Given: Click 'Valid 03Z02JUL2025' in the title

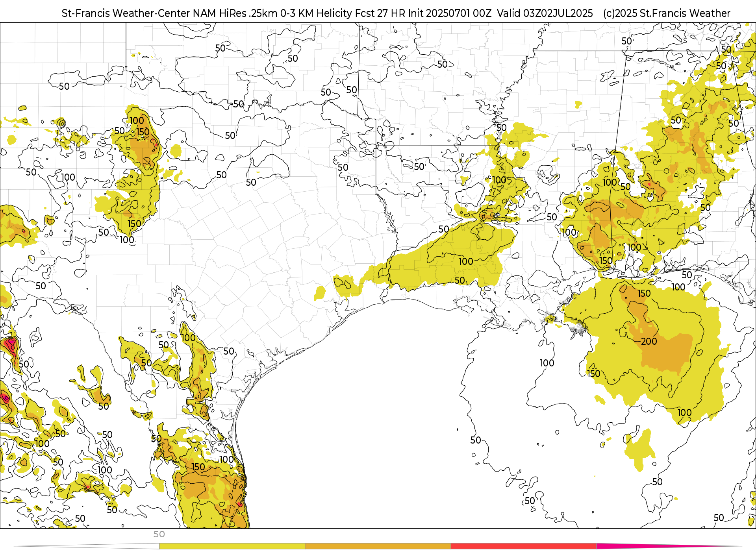Looking at the screenshot, I should 545,13.
